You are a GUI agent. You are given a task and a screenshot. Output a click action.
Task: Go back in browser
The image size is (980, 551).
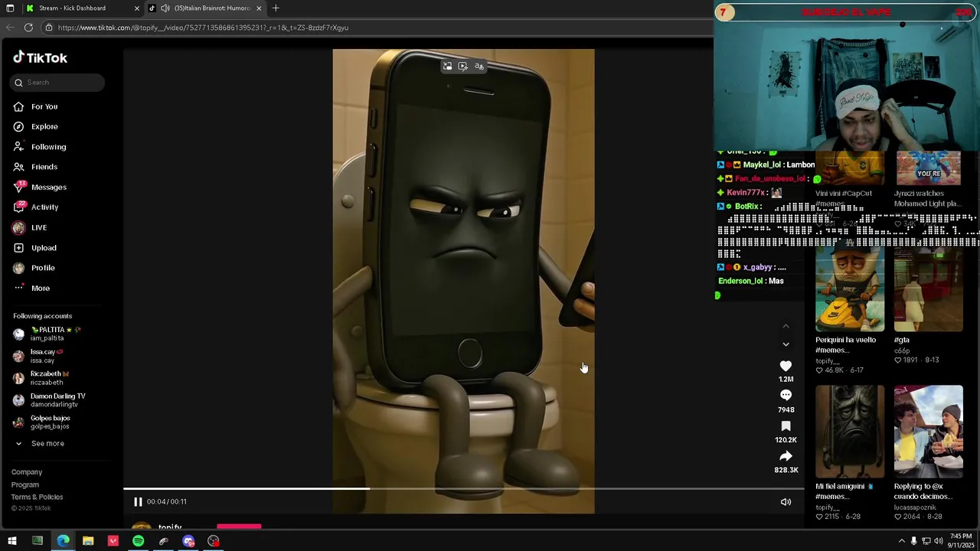(10, 28)
